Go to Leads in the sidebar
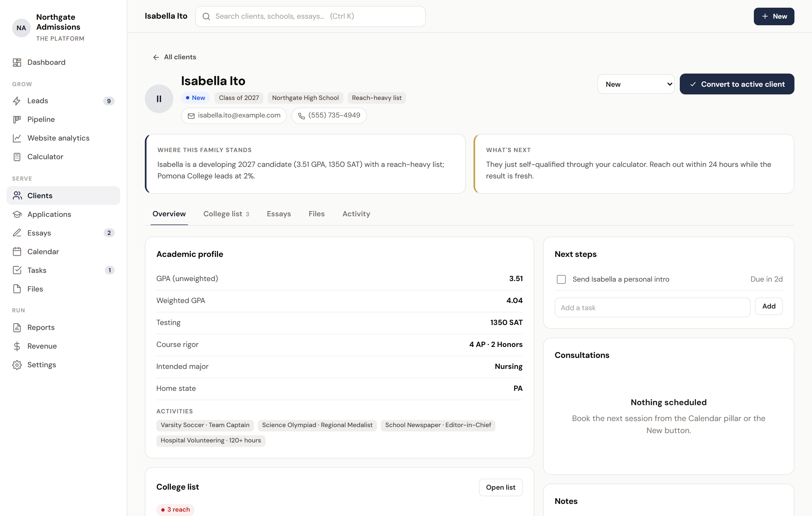 [63, 101]
